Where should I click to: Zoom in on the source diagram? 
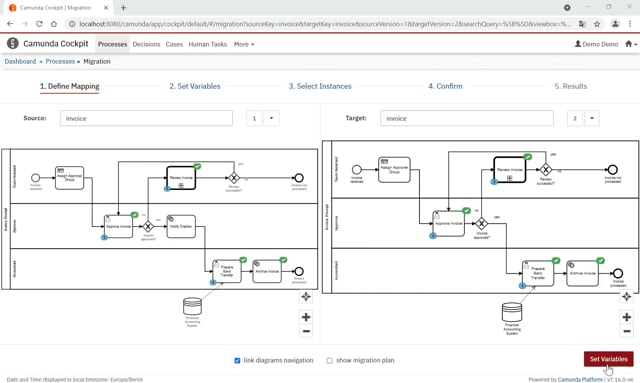[306, 317]
